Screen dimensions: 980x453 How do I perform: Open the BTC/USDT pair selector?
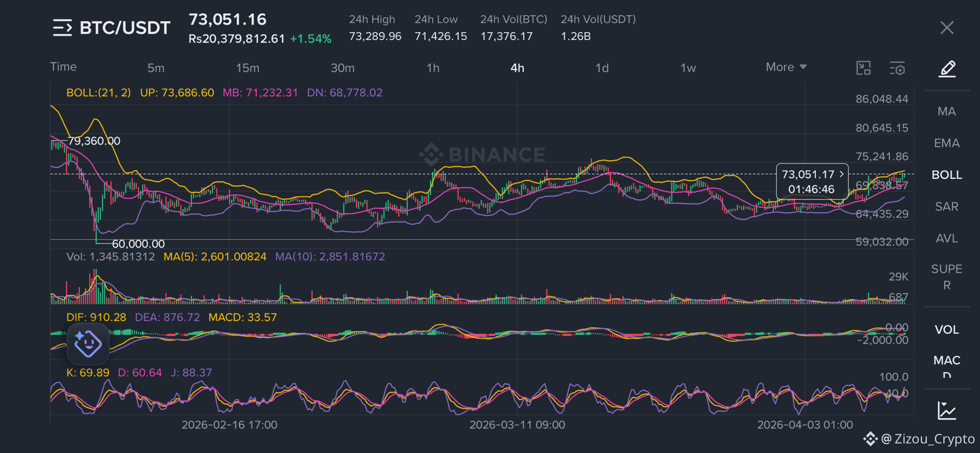point(125,28)
